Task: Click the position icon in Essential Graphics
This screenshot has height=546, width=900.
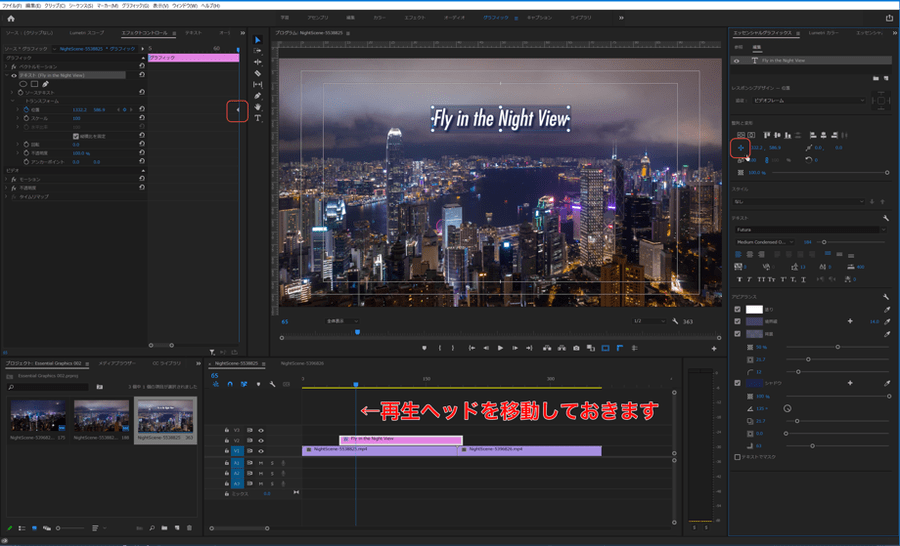Action: pos(741,147)
